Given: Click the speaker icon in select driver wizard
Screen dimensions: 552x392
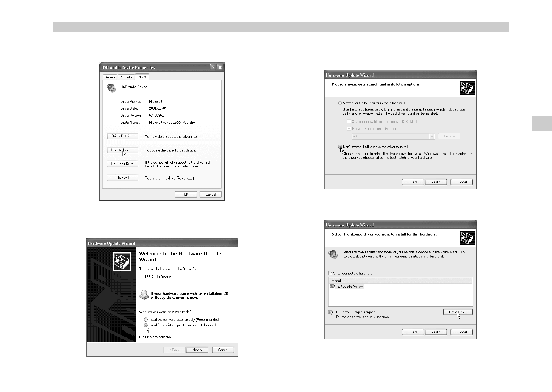Looking at the screenshot, I should click(x=333, y=255).
